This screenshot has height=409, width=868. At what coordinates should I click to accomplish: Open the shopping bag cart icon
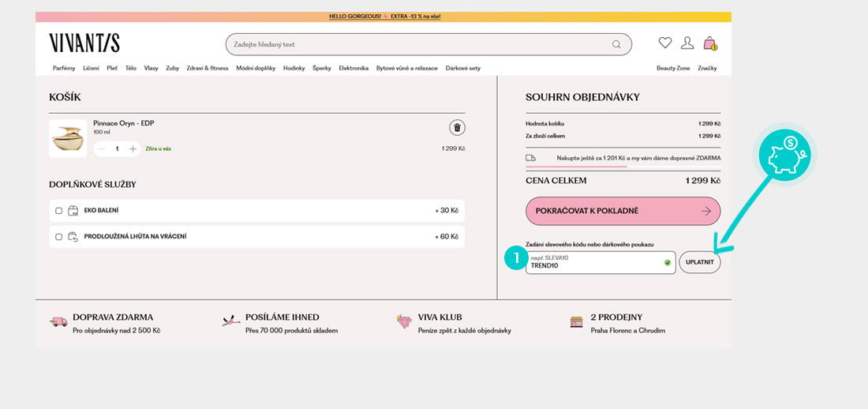coord(709,43)
